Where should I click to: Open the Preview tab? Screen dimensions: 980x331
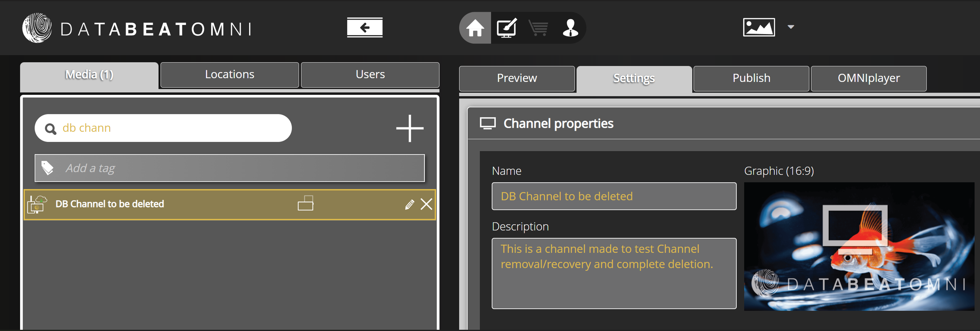[517, 78]
